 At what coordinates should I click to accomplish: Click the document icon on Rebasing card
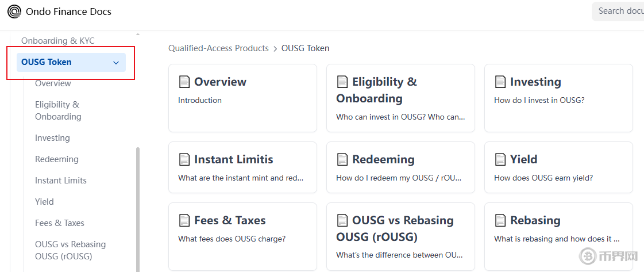click(500, 220)
